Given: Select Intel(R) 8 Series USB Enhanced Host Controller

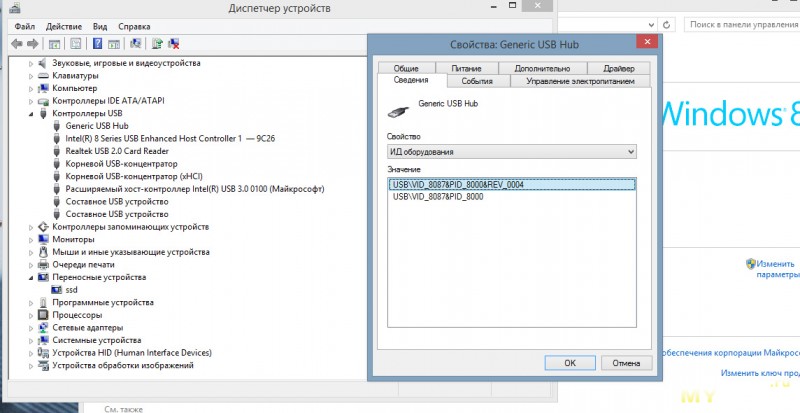Looking at the screenshot, I should (x=170, y=138).
